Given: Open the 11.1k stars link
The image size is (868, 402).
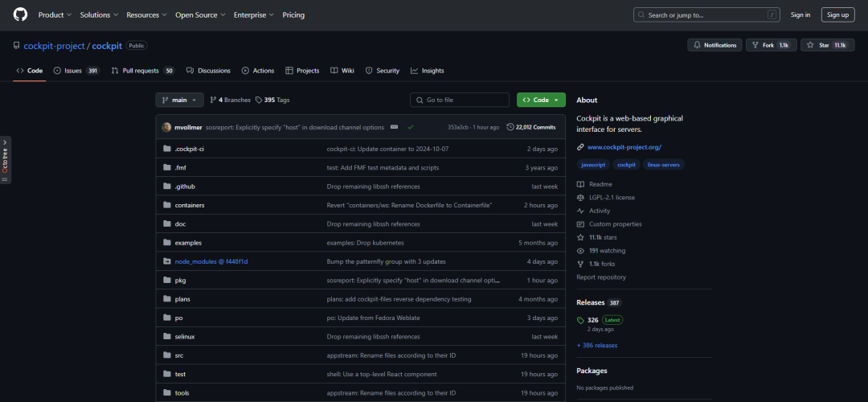Looking at the screenshot, I should (596, 237).
